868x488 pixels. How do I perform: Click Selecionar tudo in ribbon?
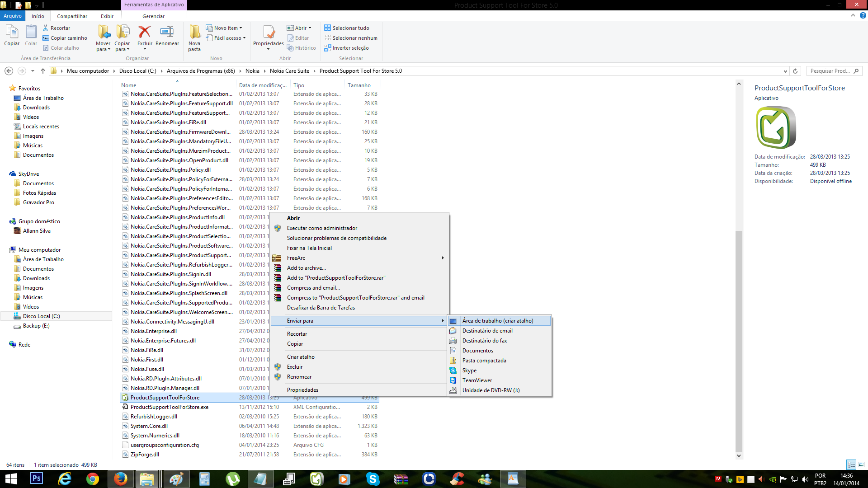[351, 28]
